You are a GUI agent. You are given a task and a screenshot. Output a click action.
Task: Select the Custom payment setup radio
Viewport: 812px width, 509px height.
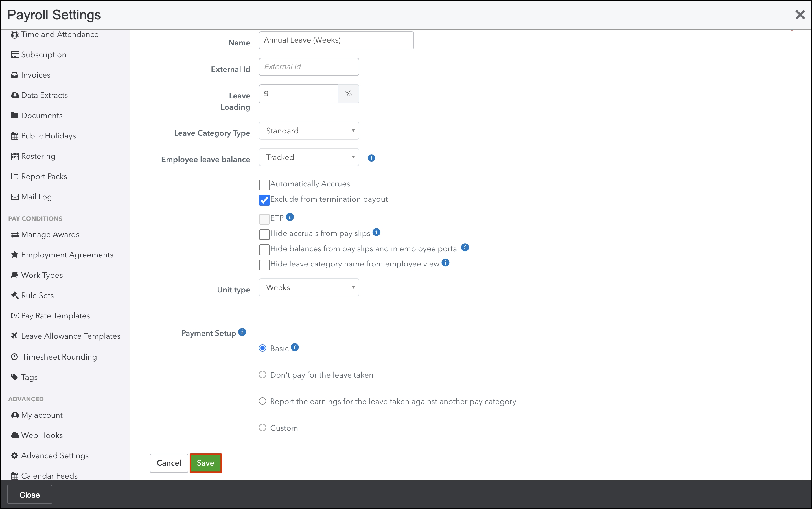coord(262,428)
